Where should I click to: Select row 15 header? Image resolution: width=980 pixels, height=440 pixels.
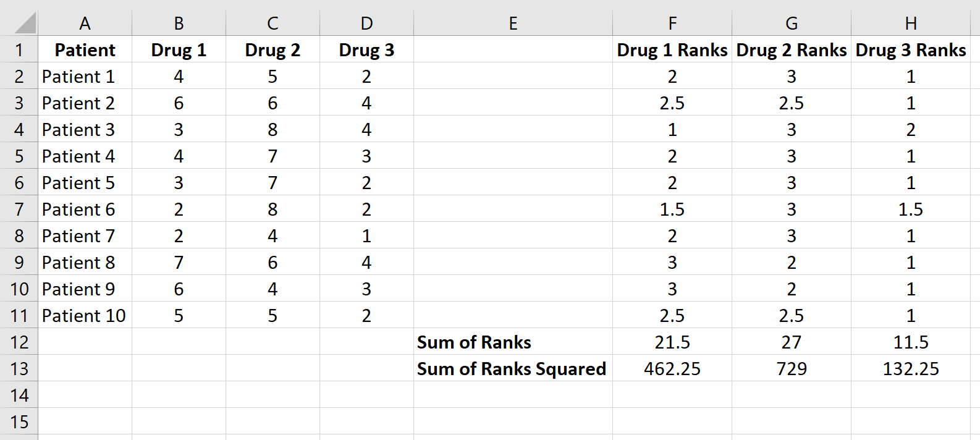tap(19, 422)
